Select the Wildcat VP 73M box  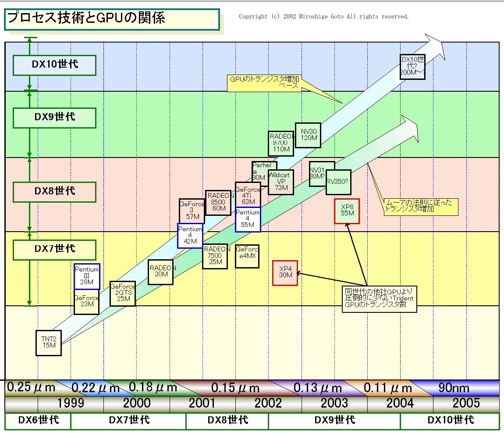[281, 182]
